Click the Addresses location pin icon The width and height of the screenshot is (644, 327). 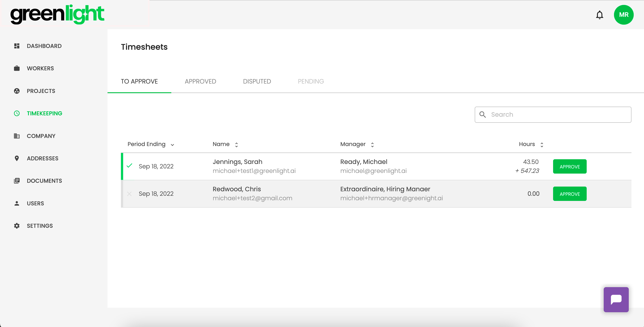pyautogui.click(x=17, y=158)
